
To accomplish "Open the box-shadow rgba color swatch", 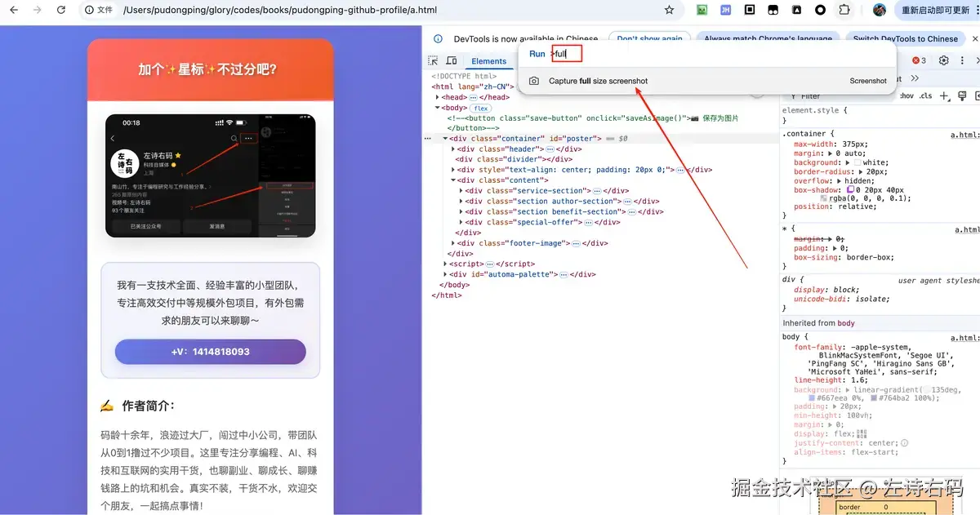I will click(x=825, y=198).
